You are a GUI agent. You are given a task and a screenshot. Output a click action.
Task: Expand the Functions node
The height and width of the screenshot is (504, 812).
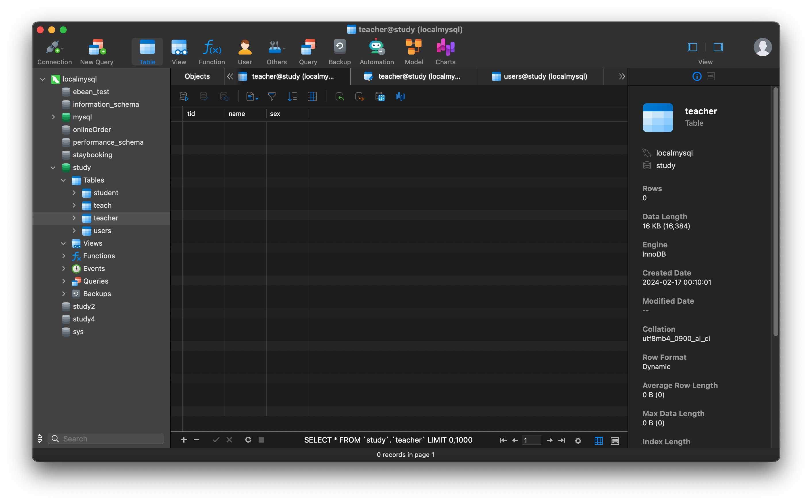[64, 256]
